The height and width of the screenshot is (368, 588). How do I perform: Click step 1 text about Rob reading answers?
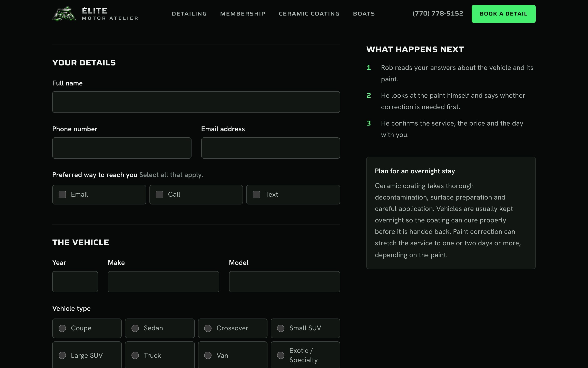tap(457, 73)
